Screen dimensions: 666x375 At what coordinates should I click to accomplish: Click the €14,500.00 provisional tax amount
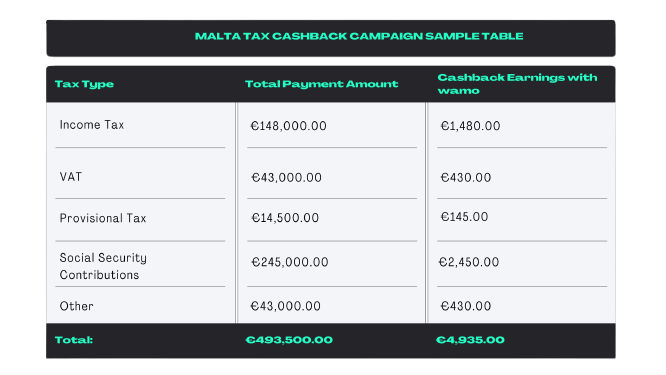coord(285,218)
